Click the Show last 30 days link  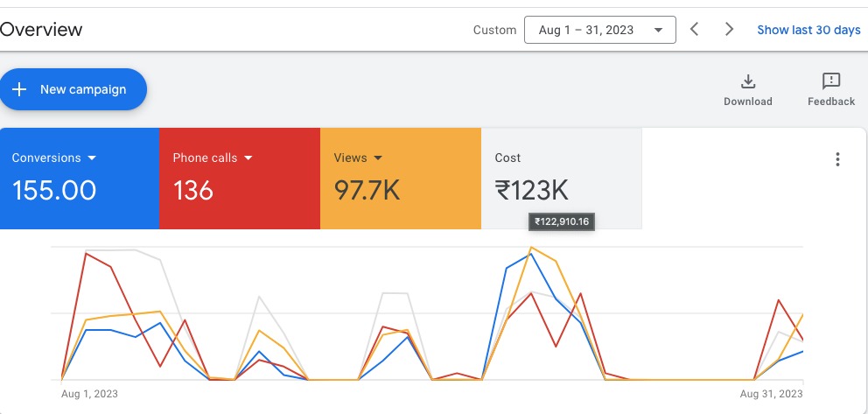(808, 30)
